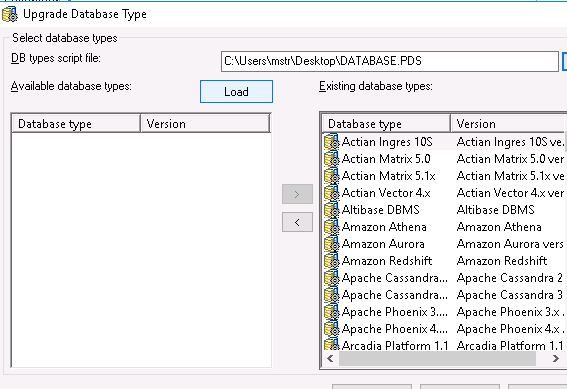The height and width of the screenshot is (389, 567).
Task: Click the Upgrade Database Type title icon
Action: tap(10, 14)
